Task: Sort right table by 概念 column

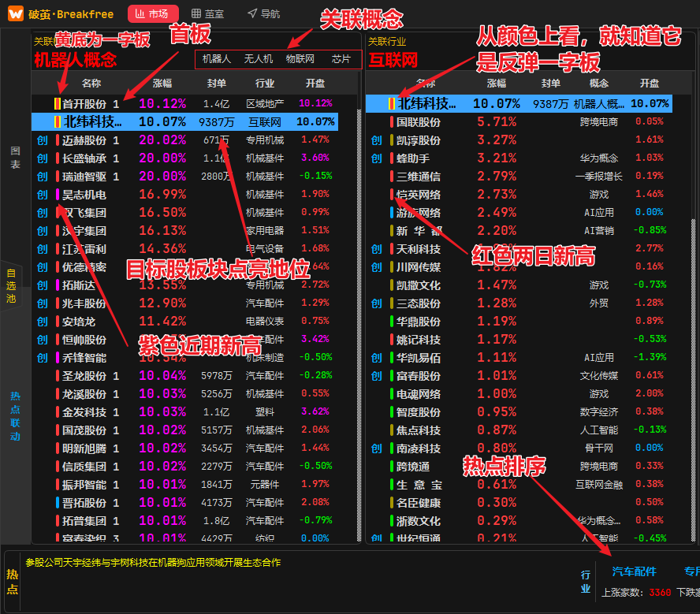Action: (x=598, y=84)
